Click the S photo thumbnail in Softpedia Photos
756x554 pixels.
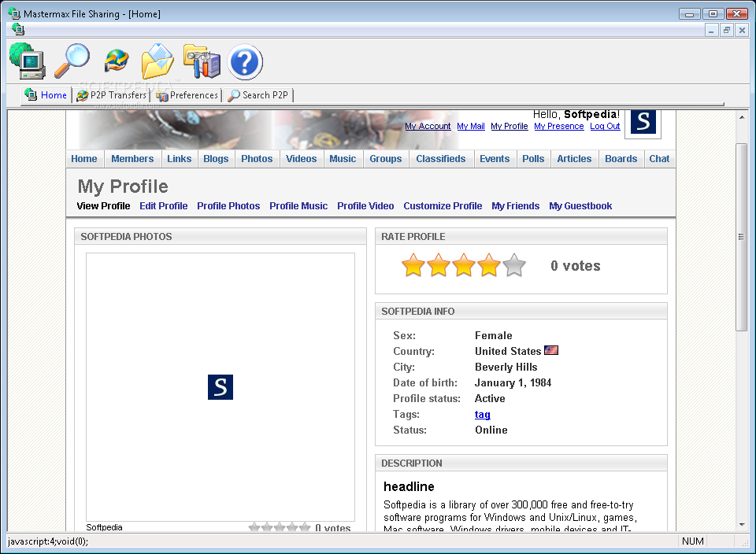220,387
